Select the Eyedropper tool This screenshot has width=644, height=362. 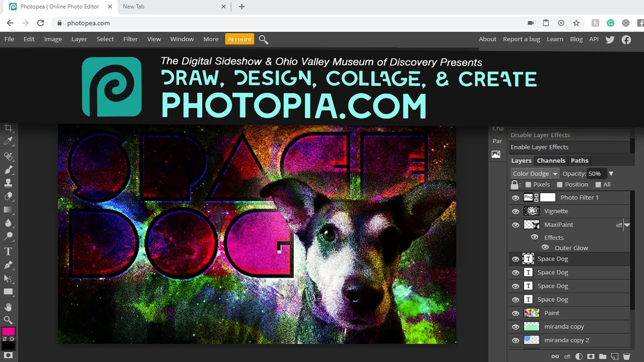8,141
